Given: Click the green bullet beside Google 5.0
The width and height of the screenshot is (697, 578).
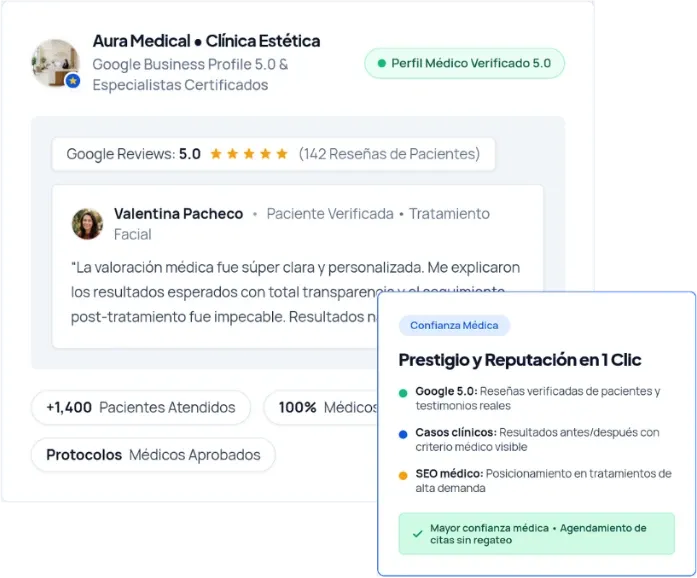Looking at the screenshot, I should 403,393.
